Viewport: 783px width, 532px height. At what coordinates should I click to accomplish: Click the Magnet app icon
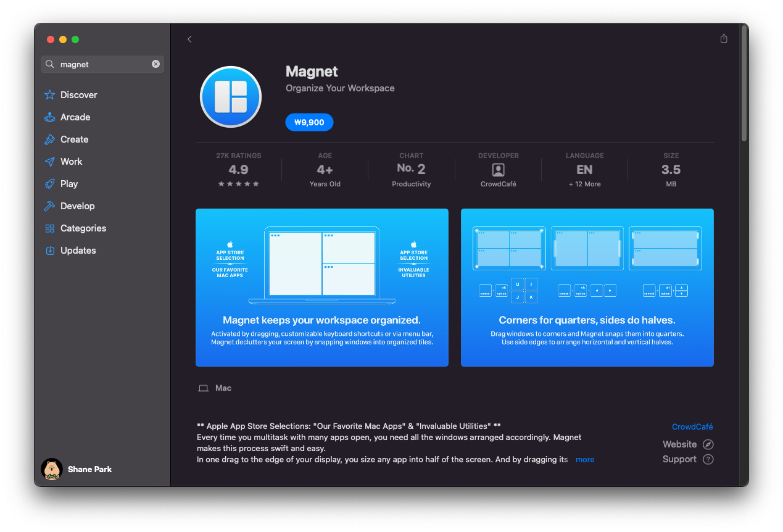coord(231,97)
